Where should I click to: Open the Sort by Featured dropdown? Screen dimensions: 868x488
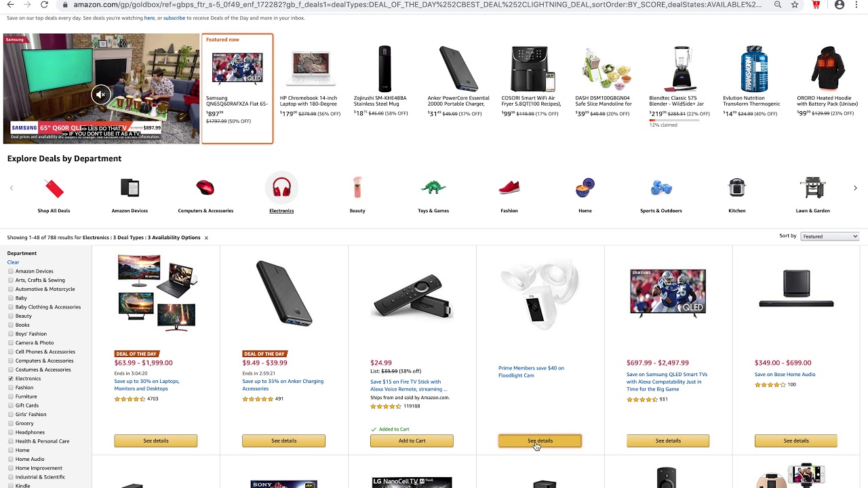(x=830, y=237)
